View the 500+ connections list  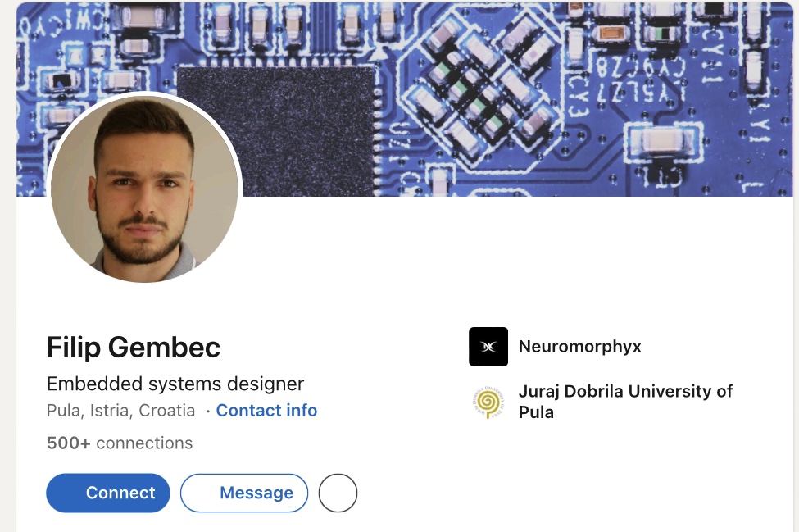[120, 443]
